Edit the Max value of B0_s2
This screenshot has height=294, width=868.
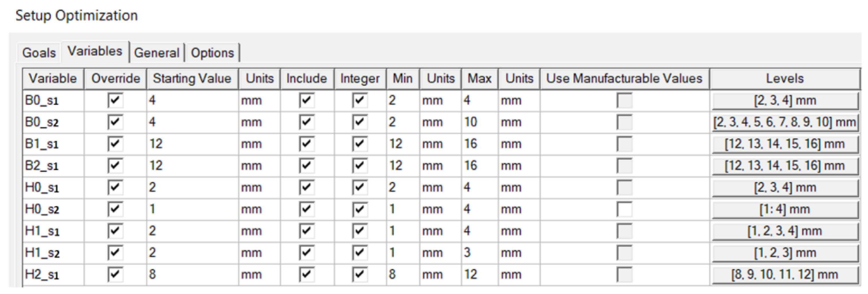(x=479, y=122)
